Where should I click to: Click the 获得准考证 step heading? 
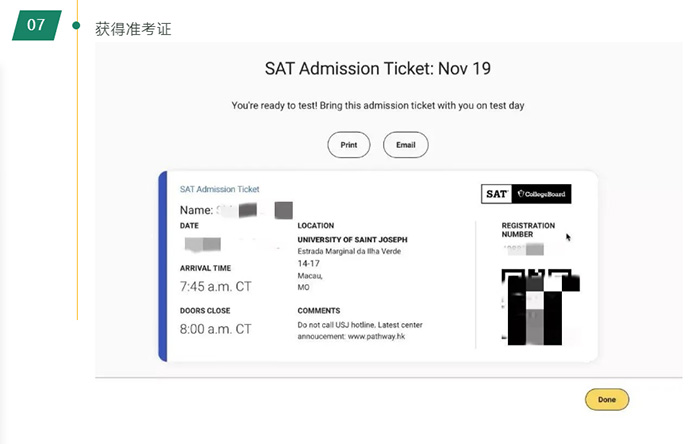pyautogui.click(x=133, y=29)
